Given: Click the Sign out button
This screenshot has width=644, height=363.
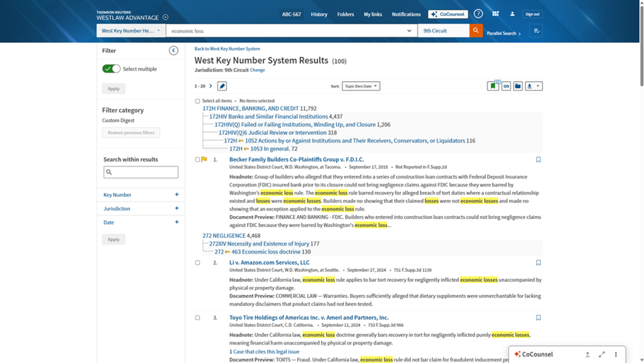Looking at the screenshot, I should pos(532,14).
